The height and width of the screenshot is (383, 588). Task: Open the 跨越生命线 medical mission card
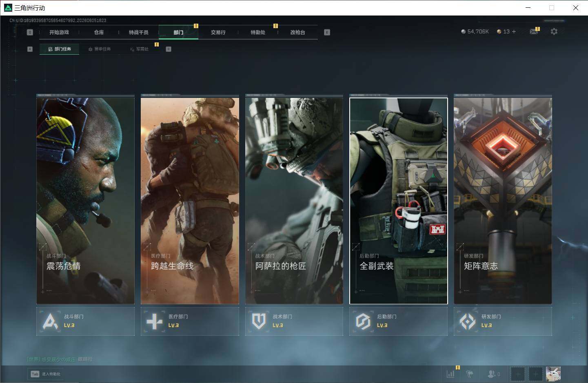pos(190,201)
